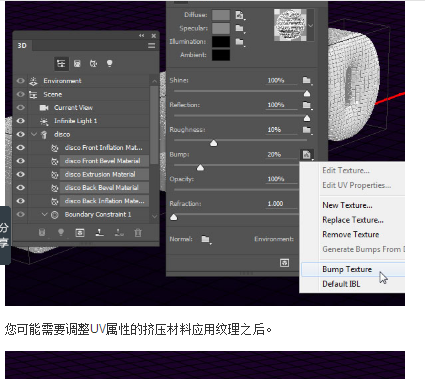Image resolution: width=425 pixels, height=379 pixels.
Task: Toggle visibility of Scene row
Action: pos(21,94)
